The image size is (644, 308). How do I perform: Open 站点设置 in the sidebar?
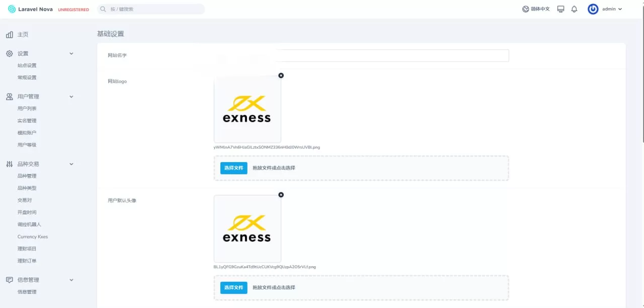pyautogui.click(x=27, y=65)
